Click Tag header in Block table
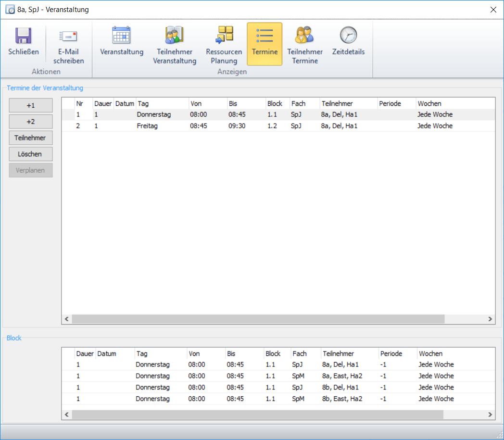 (161, 353)
